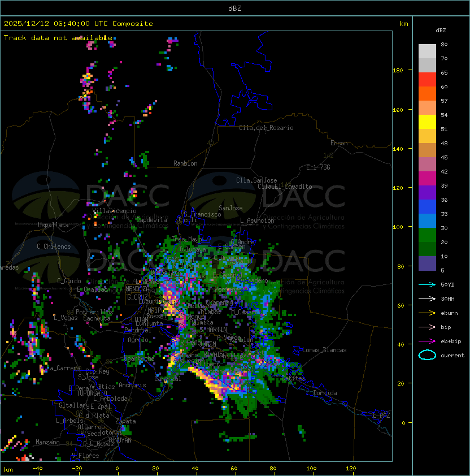Pick the orange swatch between 60 and 57

(427, 93)
